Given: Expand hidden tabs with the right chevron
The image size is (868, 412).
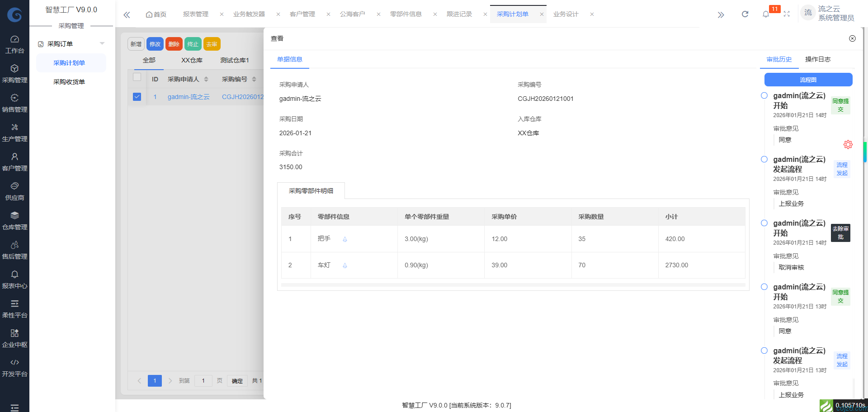Looking at the screenshot, I should 721,14.
